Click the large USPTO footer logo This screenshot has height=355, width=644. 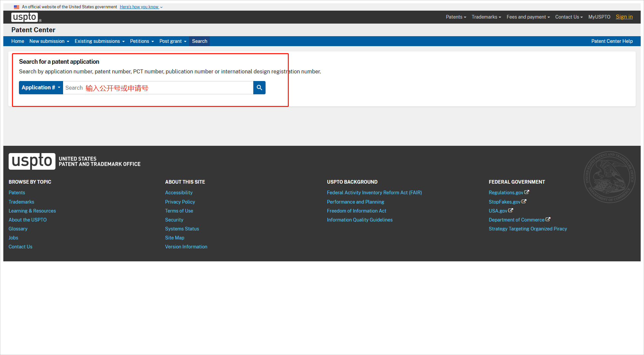point(32,161)
